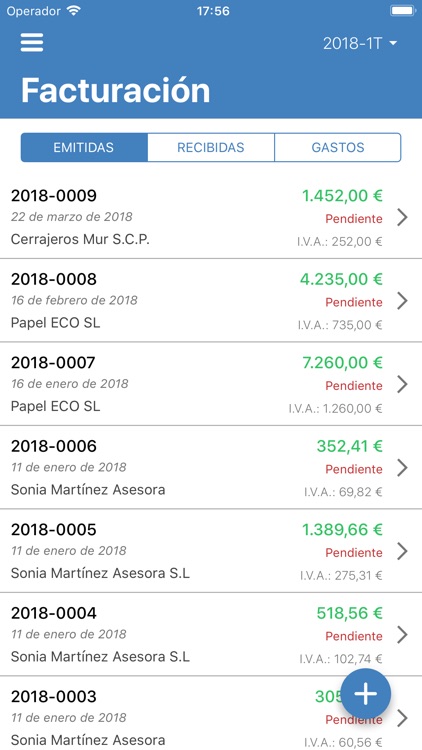Tap chevron next to invoice 2018-0005
This screenshot has width=422, height=750.
[x=402, y=551]
